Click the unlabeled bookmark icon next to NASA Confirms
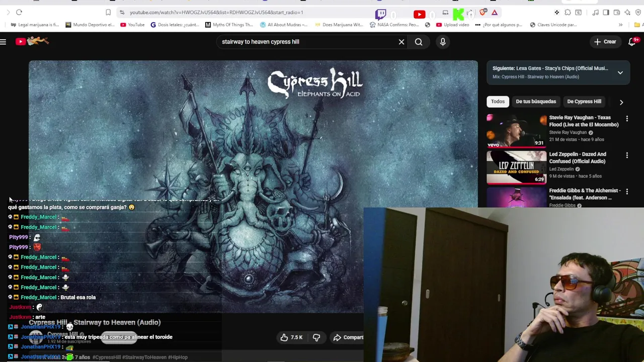644x362 pixels. coord(428,25)
